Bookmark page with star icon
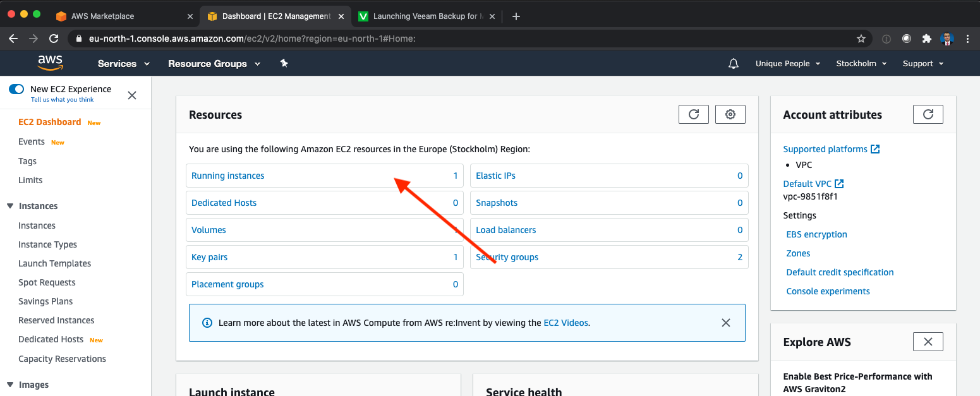 [x=861, y=39]
